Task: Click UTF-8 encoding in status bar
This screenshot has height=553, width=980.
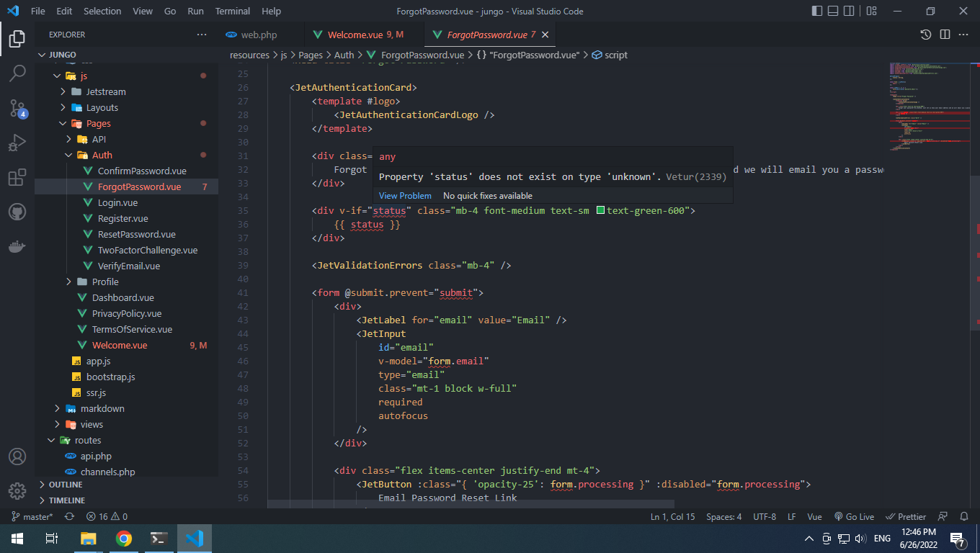Action: click(x=765, y=516)
